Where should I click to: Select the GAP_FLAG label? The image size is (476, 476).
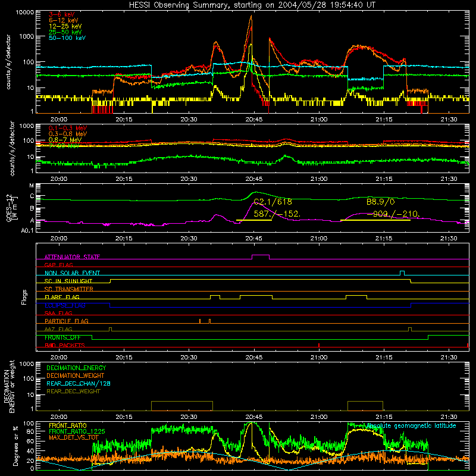pos(58,265)
